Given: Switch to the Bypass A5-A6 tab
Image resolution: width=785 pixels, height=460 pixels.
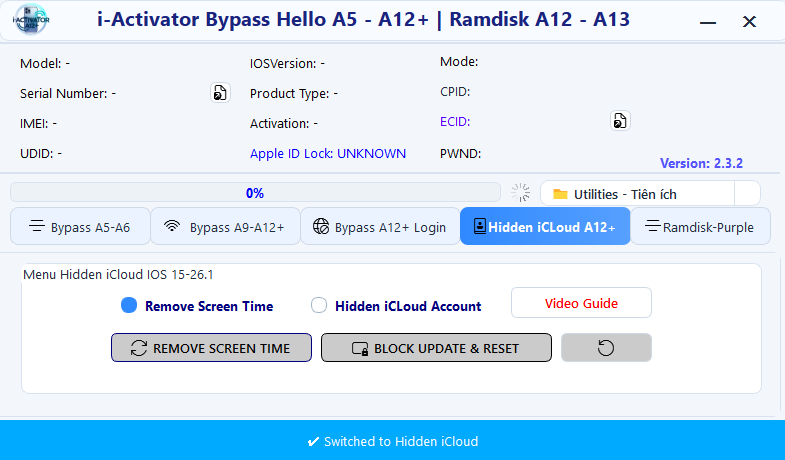Looking at the screenshot, I should 80,226.
